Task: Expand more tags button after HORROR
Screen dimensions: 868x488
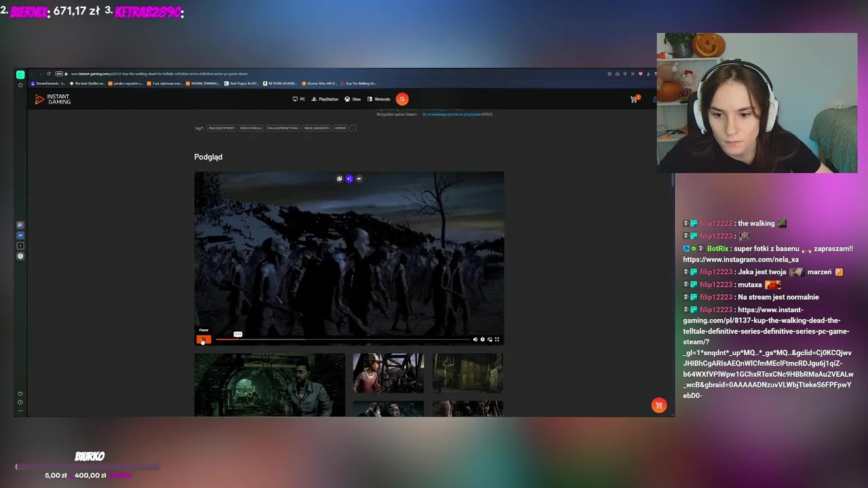Action: pos(353,128)
